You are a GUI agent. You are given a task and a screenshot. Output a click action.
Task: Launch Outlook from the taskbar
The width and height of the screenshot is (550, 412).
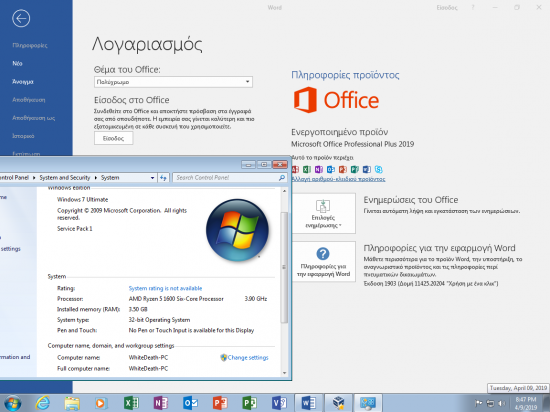pyautogui.click(x=190, y=403)
